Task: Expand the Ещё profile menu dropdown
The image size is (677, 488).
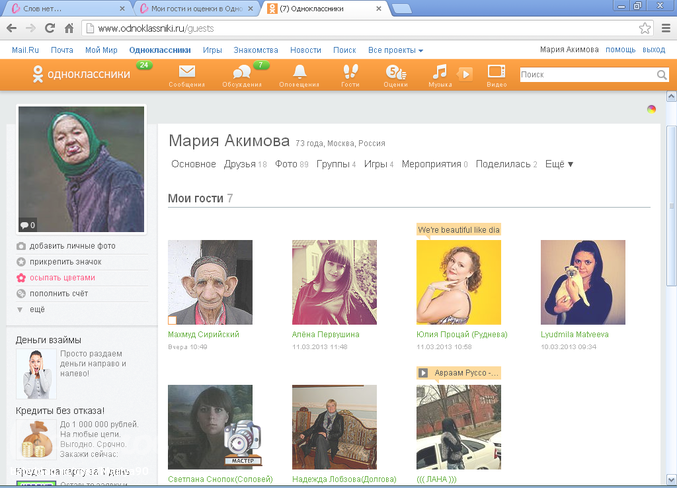Action: click(x=559, y=164)
